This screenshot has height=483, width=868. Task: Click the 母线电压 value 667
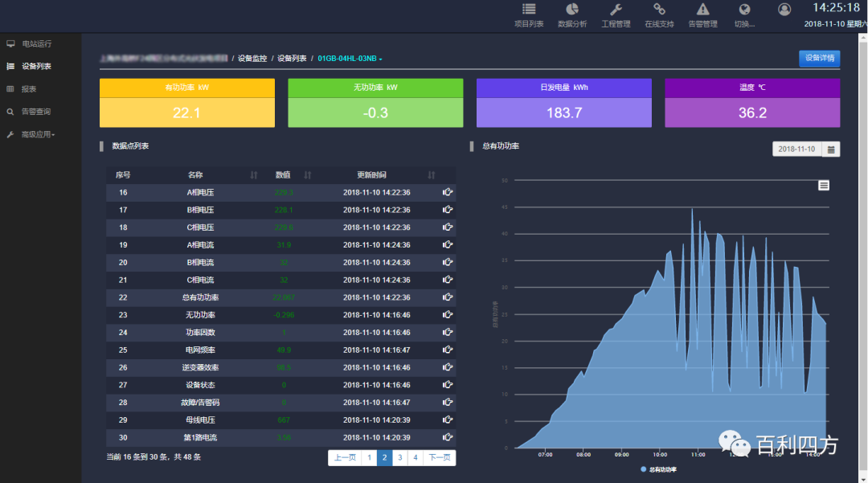[284, 420]
